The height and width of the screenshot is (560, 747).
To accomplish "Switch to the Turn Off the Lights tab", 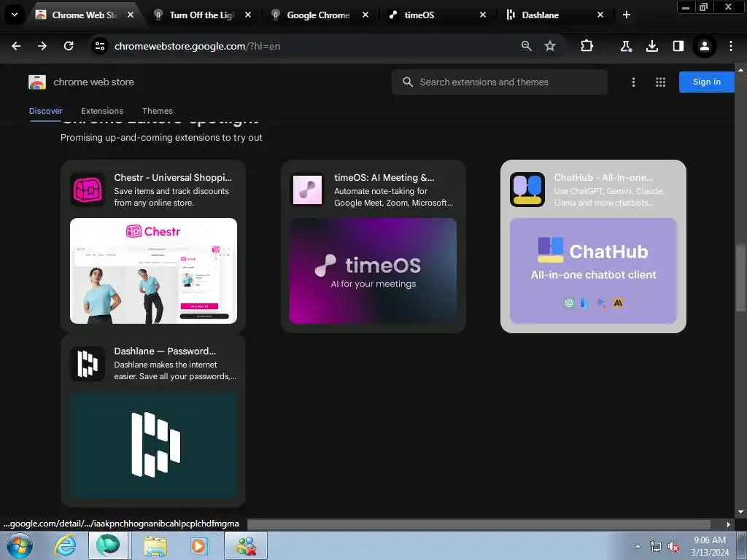I will pyautogui.click(x=201, y=15).
